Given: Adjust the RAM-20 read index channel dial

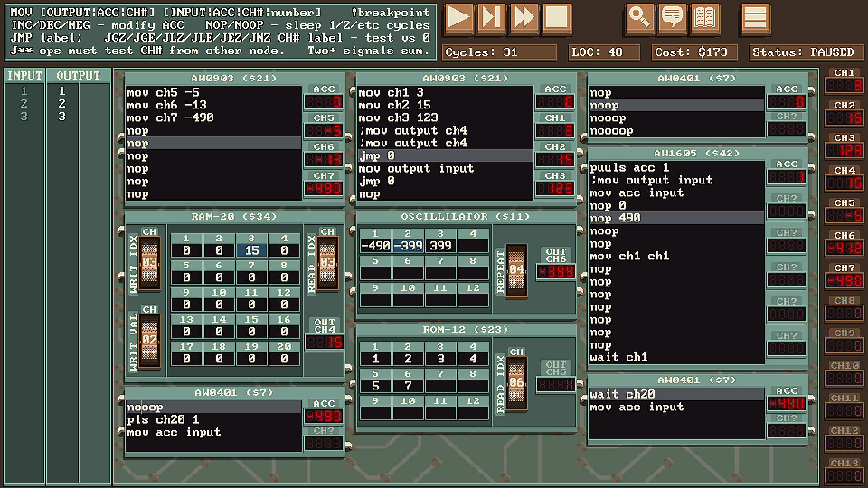Looking at the screenshot, I should pos(328,263).
